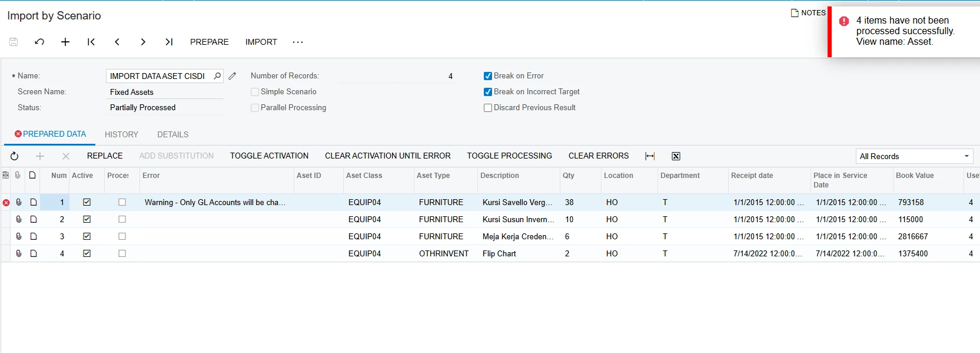Select the Flip Chart description cell

point(519,253)
